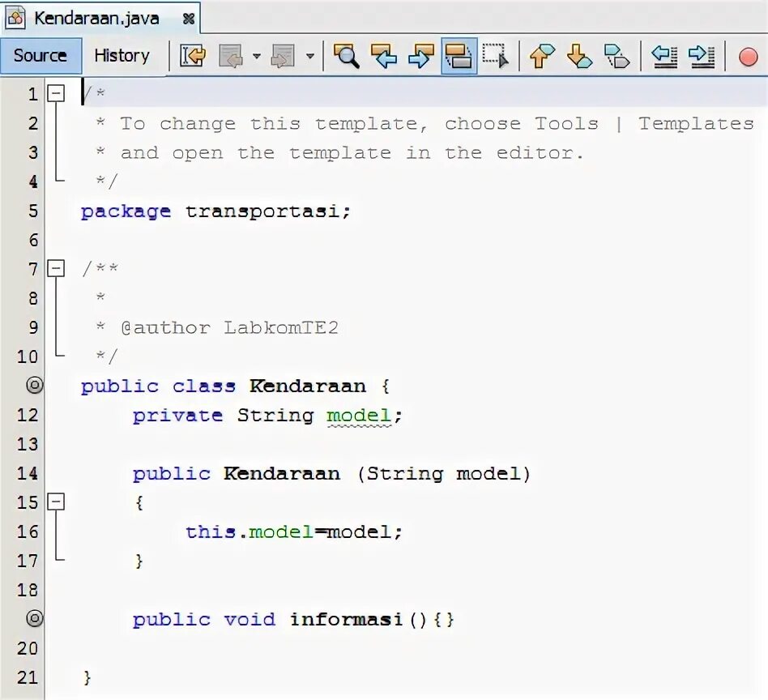The height and width of the screenshot is (700, 768).
Task: Click the word 'Templates' in the line 2 comment
Action: [x=696, y=123]
